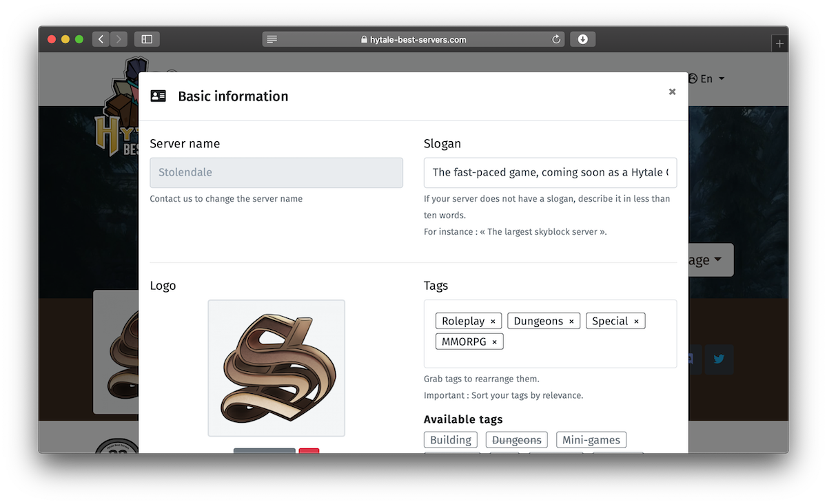Show Safari downloads list
The image size is (827, 504).
click(x=582, y=39)
